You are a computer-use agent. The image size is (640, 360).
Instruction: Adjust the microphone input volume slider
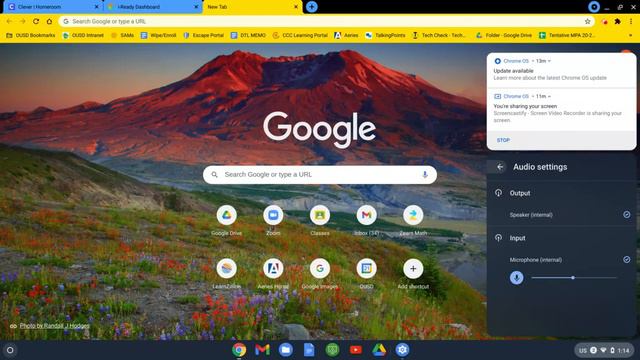coord(574,278)
